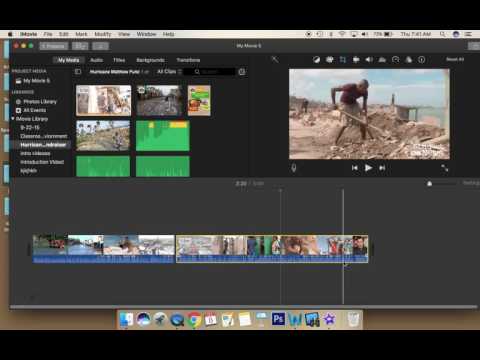The image size is (480, 360).
Task: Open the Mark menu
Action: point(81,34)
